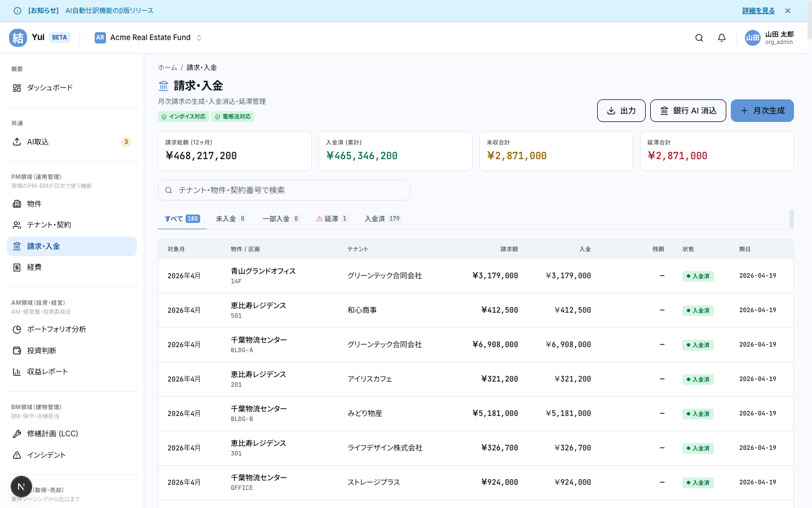Click the 収益レポート bar chart icon
Image resolution: width=812 pixels, height=508 pixels.
pyautogui.click(x=17, y=372)
